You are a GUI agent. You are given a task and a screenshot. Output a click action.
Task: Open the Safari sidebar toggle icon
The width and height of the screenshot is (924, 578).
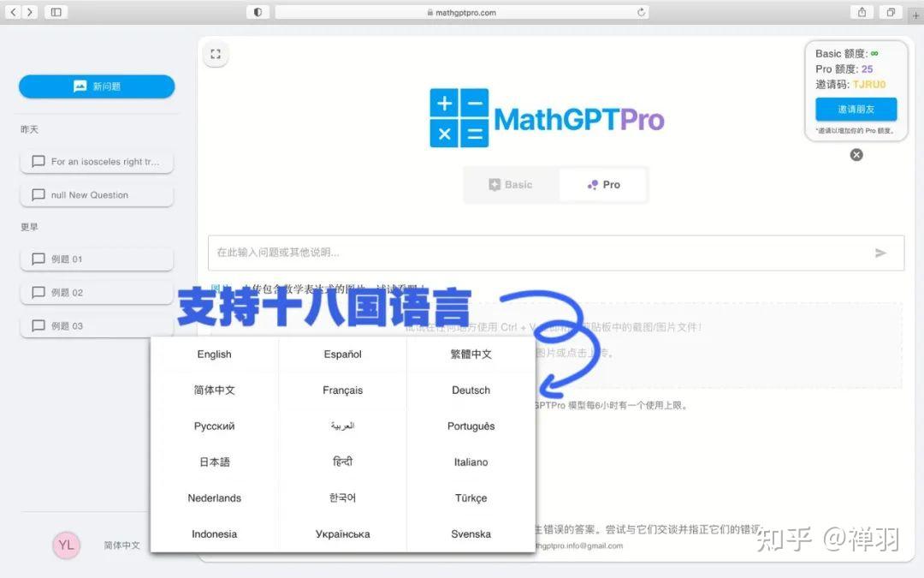point(56,12)
